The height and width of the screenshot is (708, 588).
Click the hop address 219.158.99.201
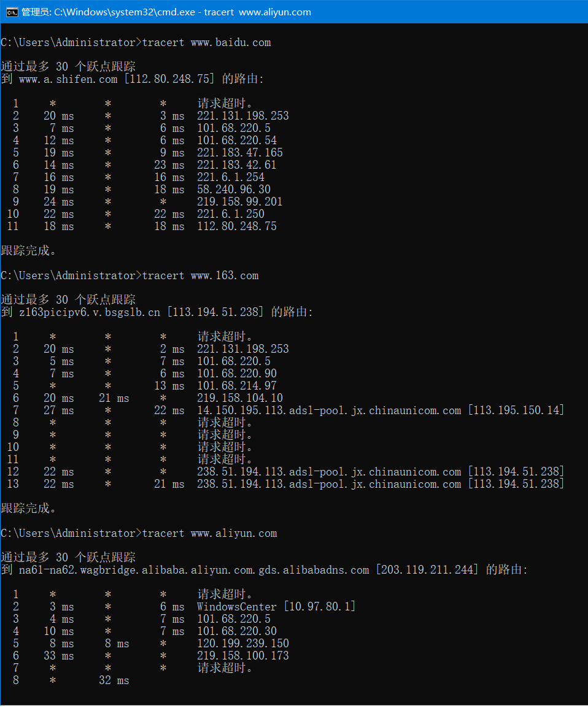click(240, 202)
